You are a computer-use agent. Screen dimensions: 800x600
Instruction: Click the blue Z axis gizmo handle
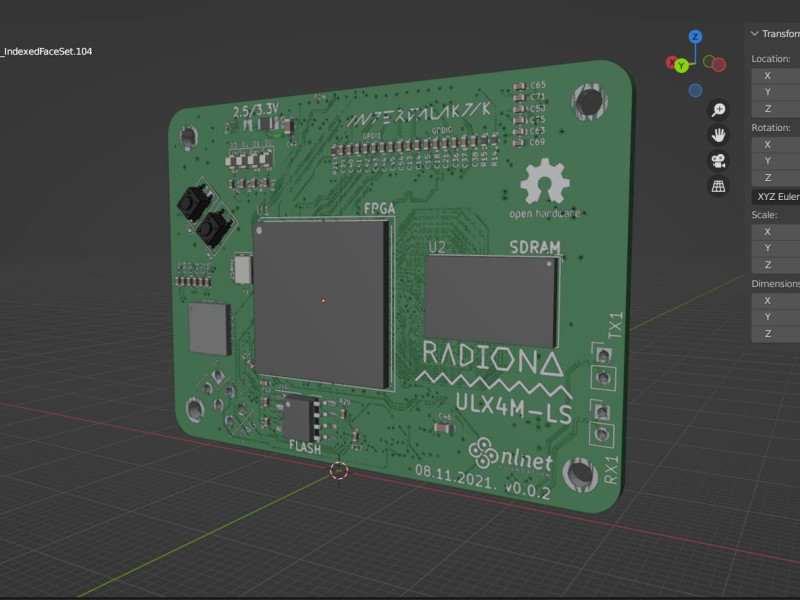(695, 37)
